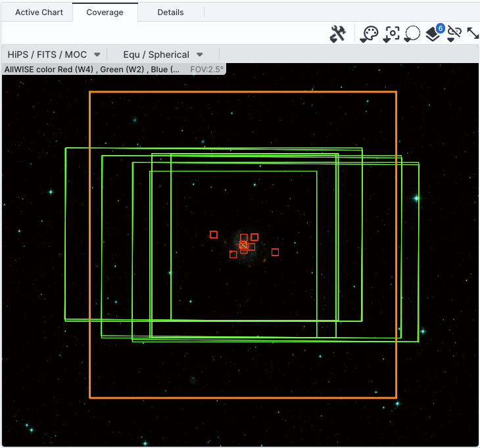
Task: Open the lasso selection tool icon
Action: click(412, 34)
